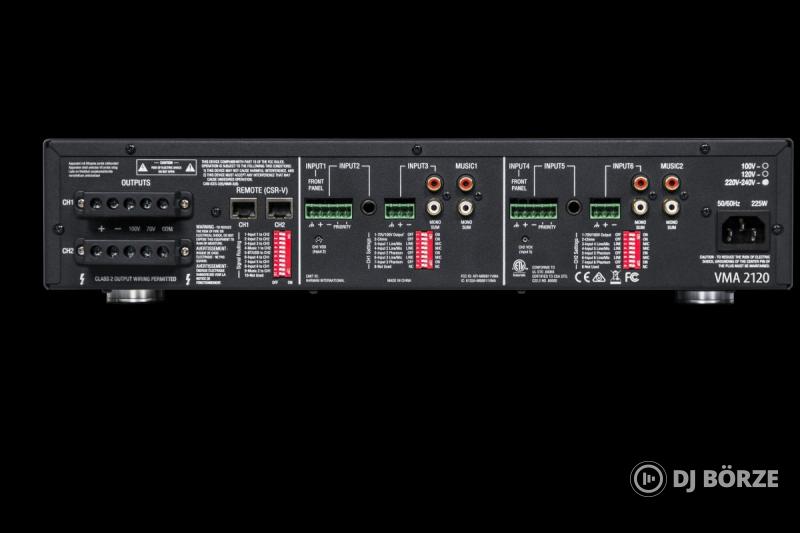800x533 pixels.
Task: Click the FCC logo
Action: click(x=632, y=277)
